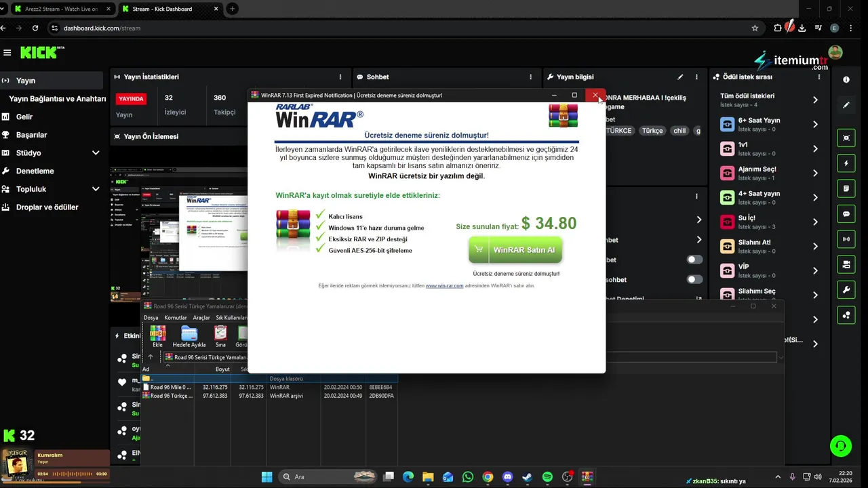This screenshot has width=868, height=488.
Task: Open Yayın bilgisi three-dot options
Action: click(x=696, y=77)
